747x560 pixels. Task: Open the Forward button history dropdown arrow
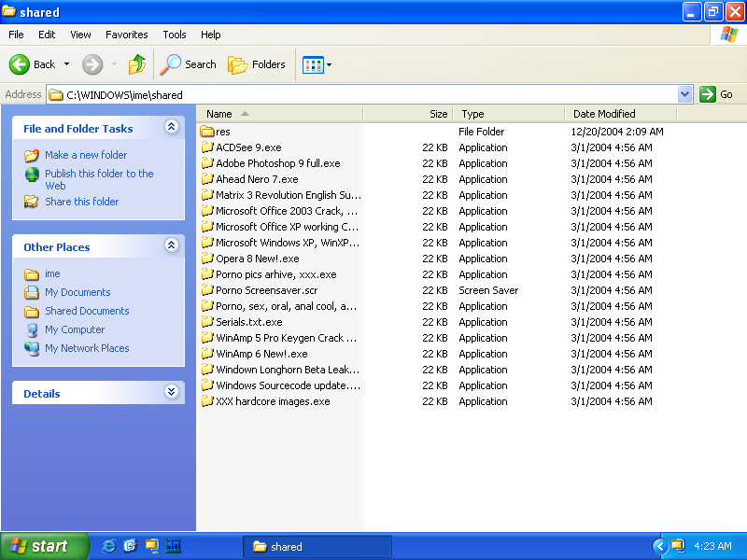(x=114, y=64)
